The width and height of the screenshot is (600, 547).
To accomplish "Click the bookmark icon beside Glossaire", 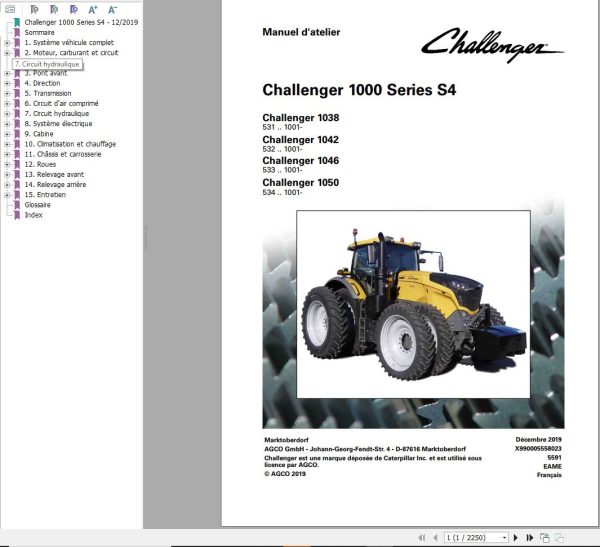I will coord(17,205).
